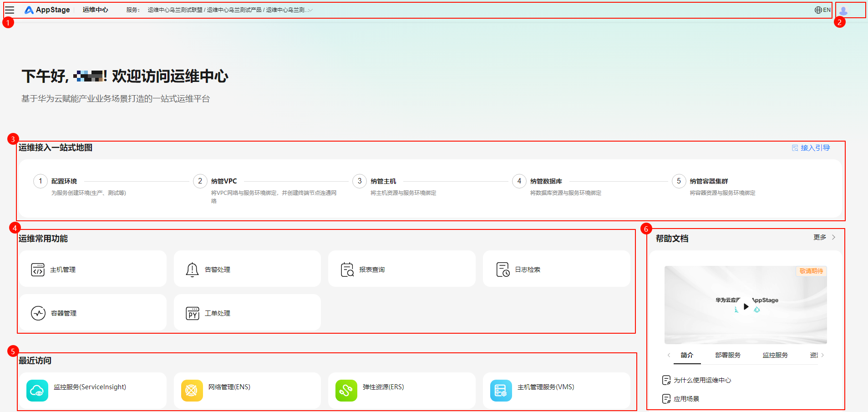868x412 pixels.
Task: Open the hamburger navigation menu
Action: coord(10,10)
